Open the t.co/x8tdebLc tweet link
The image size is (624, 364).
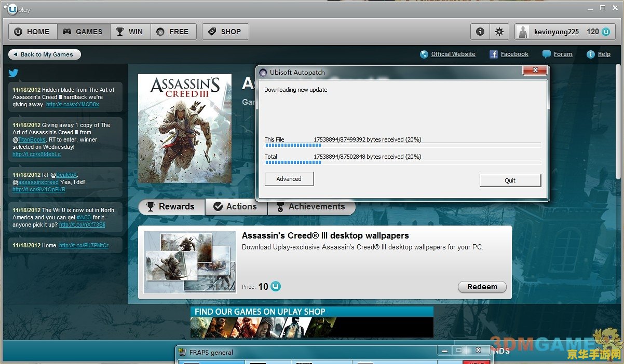point(36,154)
